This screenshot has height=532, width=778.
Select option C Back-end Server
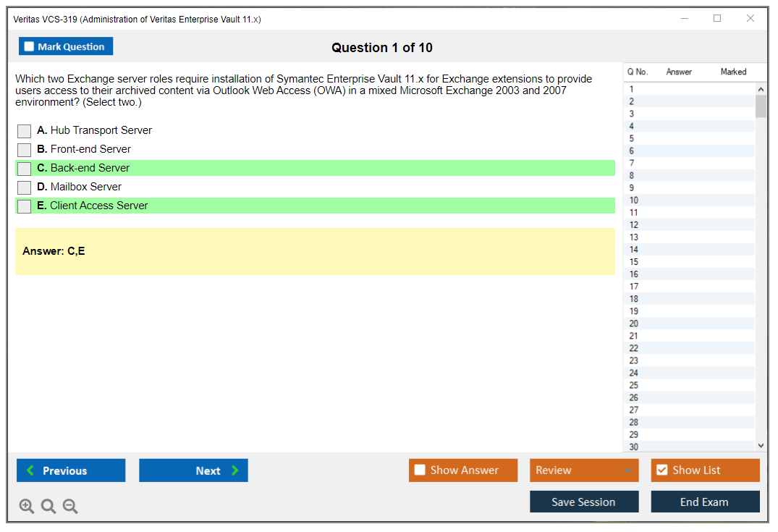pyautogui.click(x=25, y=169)
